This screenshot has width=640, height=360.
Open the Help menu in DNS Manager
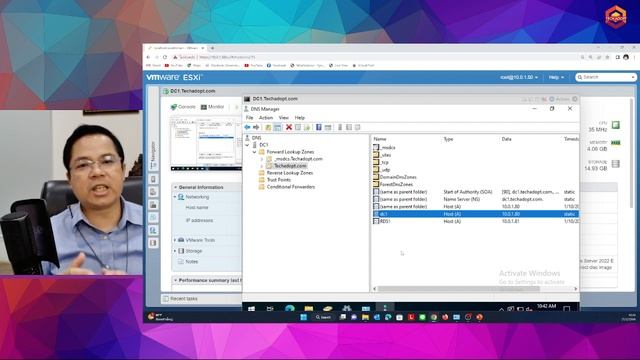300,118
